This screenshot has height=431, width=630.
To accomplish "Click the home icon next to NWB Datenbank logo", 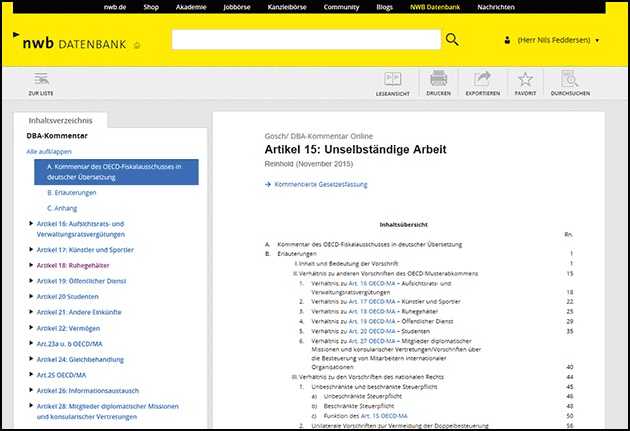I will coord(137,45).
